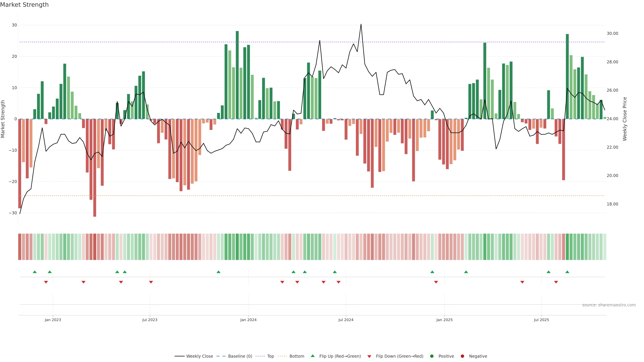The width and height of the screenshot is (644, 362).
Task: Click the first green flip-up marker
Action: [x=35, y=272]
